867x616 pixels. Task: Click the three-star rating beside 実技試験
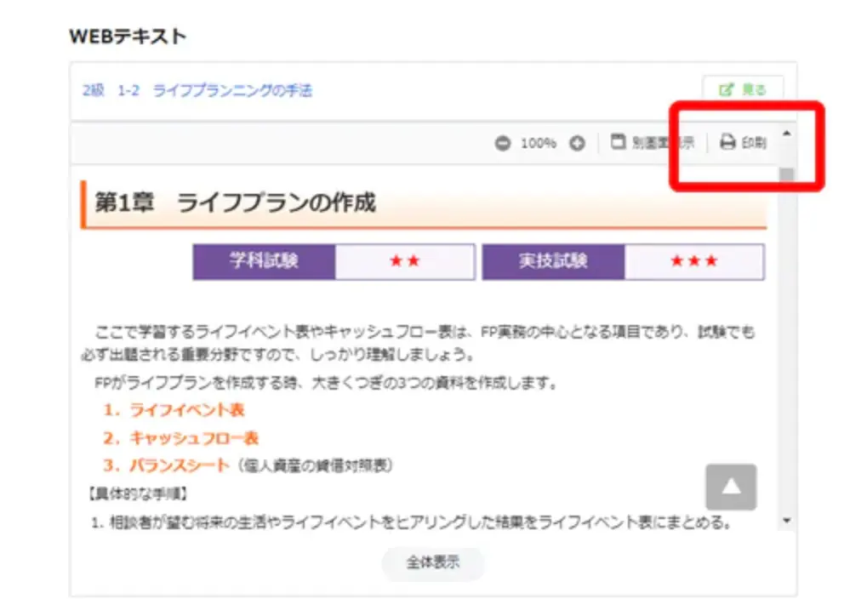(694, 262)
